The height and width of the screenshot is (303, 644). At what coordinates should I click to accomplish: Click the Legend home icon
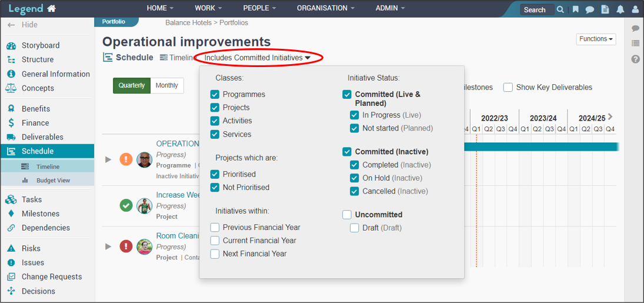tap(51, 8)
